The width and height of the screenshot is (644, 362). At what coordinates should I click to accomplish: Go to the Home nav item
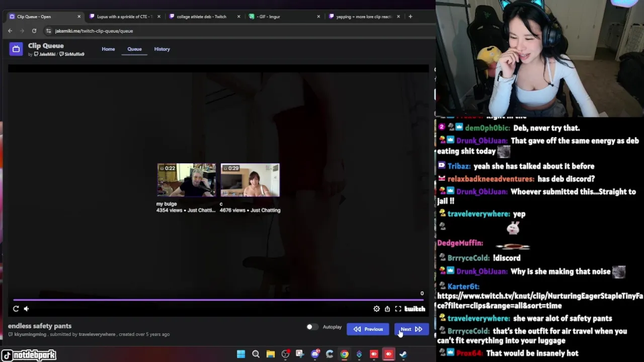(108, 49)
